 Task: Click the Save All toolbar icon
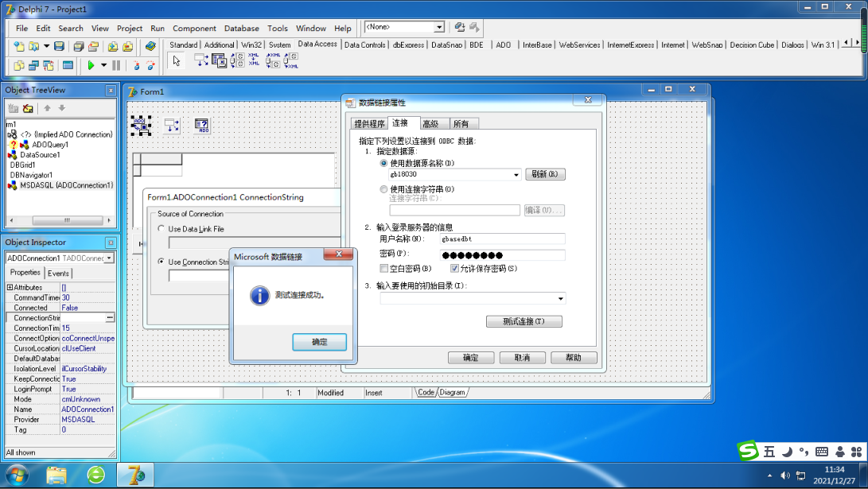79,46
